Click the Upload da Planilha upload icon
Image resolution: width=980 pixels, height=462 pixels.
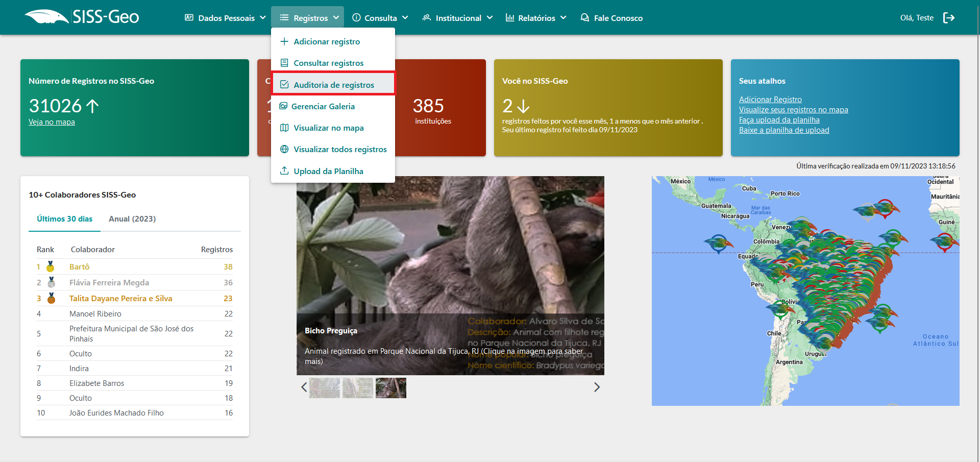pyautogui.click(x=284, y=171)
